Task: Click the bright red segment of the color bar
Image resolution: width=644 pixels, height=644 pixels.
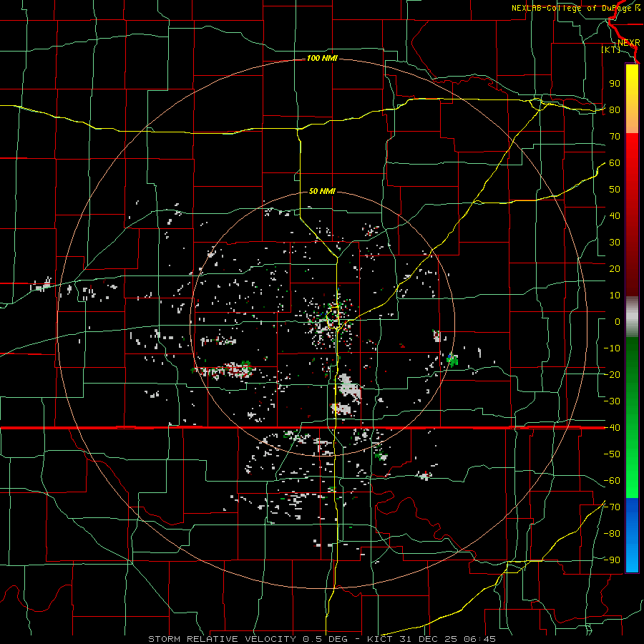Action: 632,150
